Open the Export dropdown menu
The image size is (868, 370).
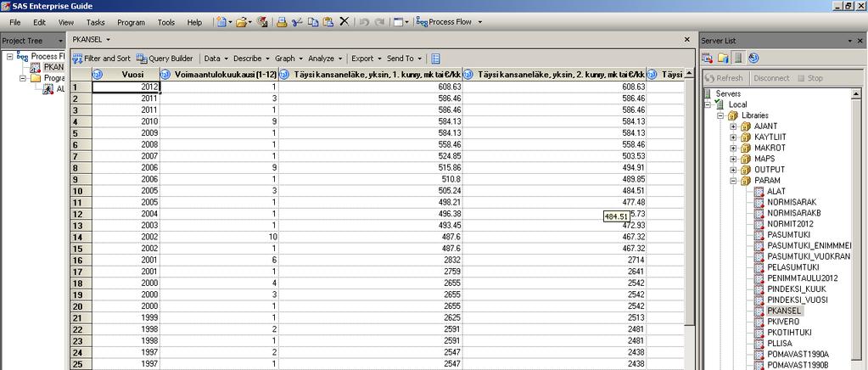367,59
